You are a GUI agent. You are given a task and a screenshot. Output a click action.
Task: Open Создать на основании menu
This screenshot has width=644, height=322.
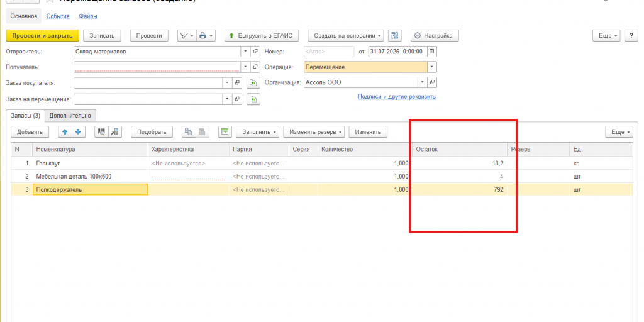[346, 36]
